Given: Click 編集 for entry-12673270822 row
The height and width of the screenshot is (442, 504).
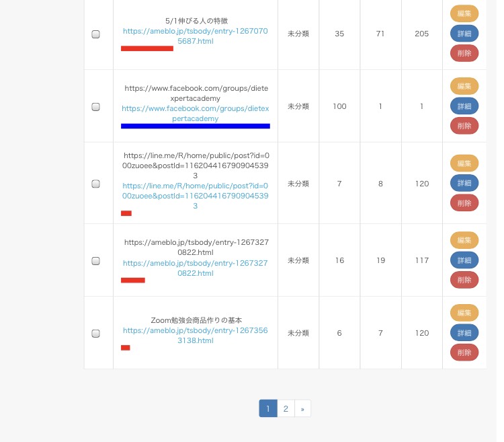Looking at the screenshot, I should (464, 240).
